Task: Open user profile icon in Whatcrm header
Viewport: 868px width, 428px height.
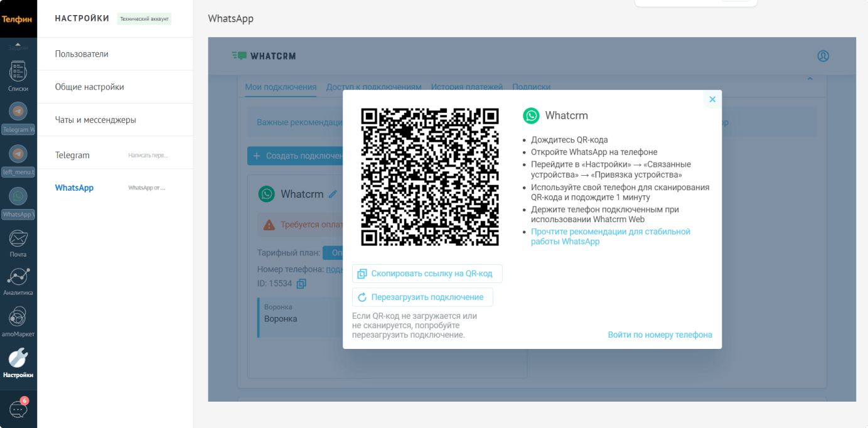Action: tap(823, 56)
